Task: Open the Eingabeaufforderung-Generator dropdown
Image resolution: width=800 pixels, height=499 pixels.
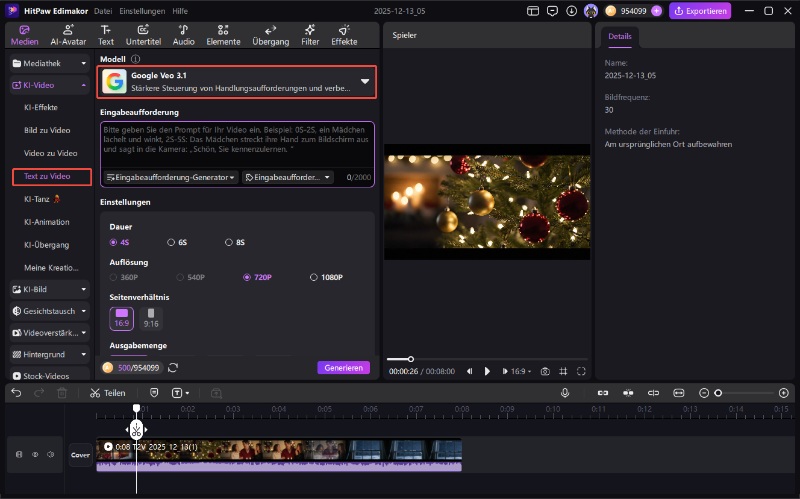Action: pos(171,177)
